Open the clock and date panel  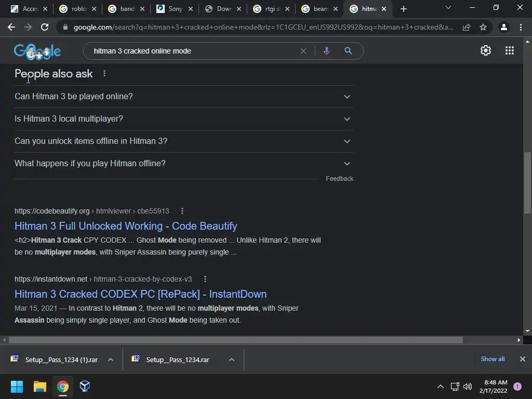pyautogui.click(x=494, y=387)
